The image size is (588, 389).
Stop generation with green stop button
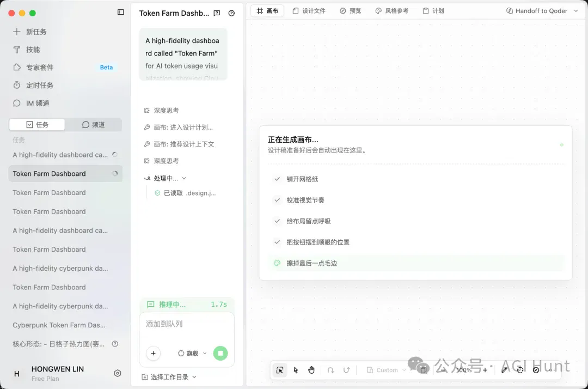pos(220,354)
